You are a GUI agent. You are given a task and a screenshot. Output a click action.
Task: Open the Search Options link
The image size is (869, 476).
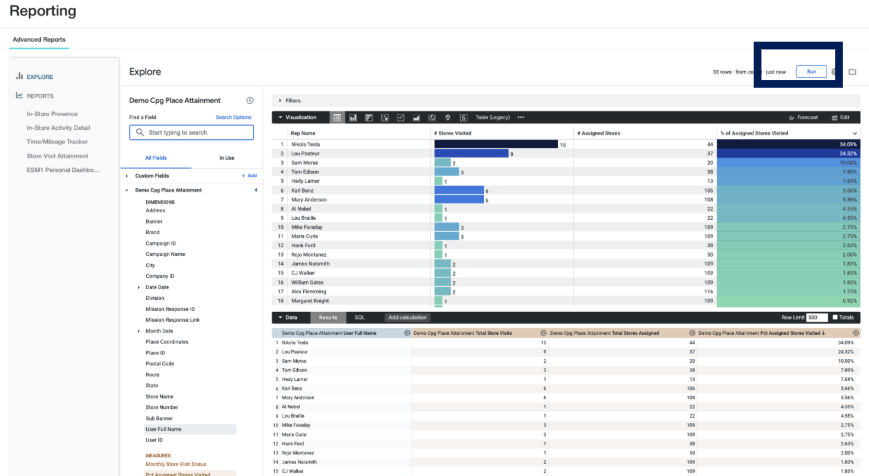coord(233,117)
